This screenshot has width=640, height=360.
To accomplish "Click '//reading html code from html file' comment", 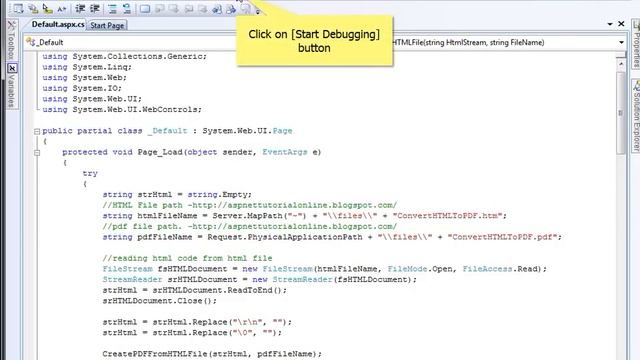I will pyautogui.click(x=187, y=258).
